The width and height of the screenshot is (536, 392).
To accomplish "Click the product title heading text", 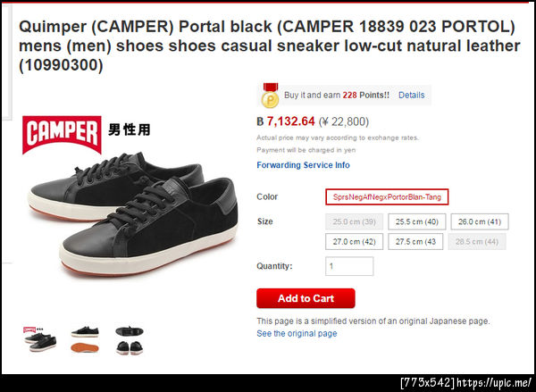I will [270, 46].
